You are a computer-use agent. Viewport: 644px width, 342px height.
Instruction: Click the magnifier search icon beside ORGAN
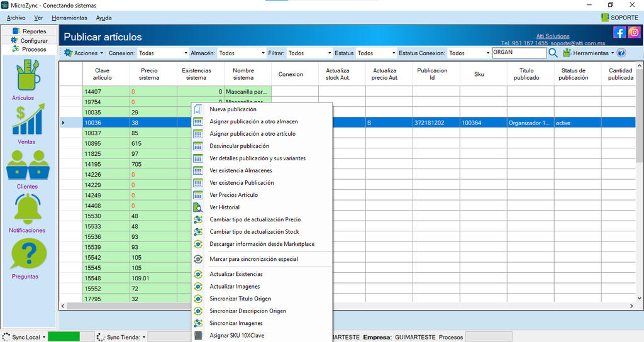pos(553,53)
